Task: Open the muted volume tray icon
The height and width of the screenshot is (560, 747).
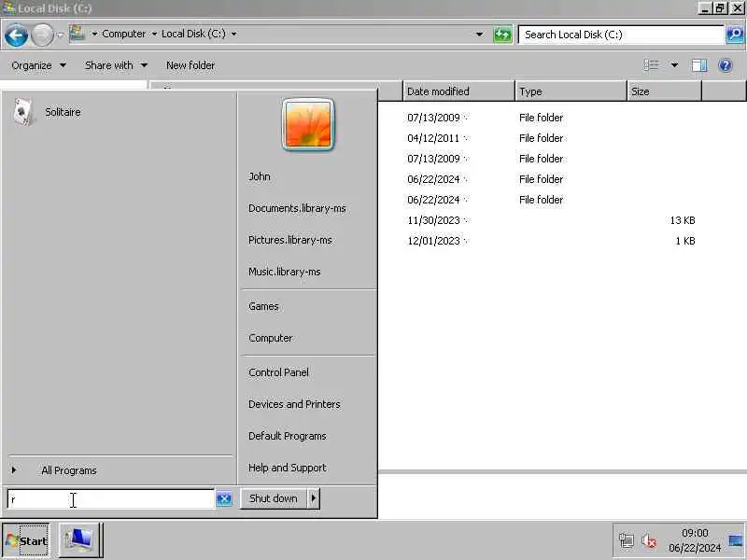Action: [648, 540]
